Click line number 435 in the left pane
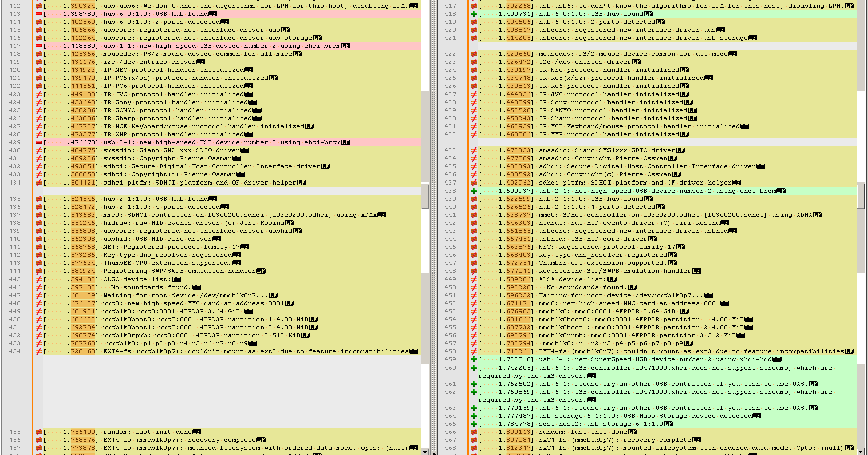 [x=15, y=199]
